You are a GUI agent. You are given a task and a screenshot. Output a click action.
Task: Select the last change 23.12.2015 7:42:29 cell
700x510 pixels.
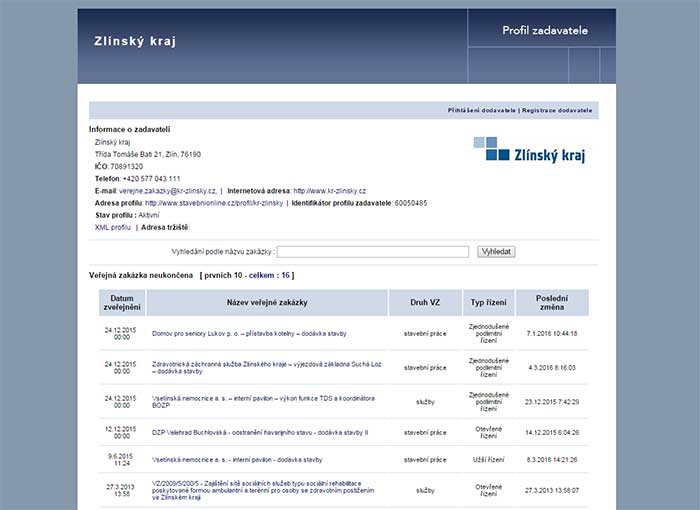552,402
